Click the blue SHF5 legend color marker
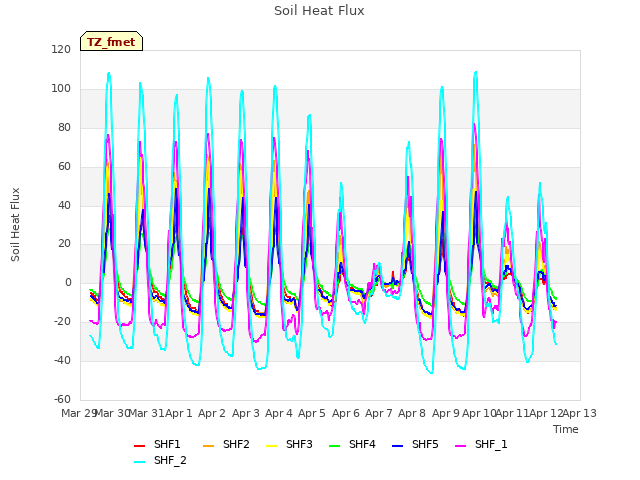The image size is (640, 480). click(x=398, y=446)
